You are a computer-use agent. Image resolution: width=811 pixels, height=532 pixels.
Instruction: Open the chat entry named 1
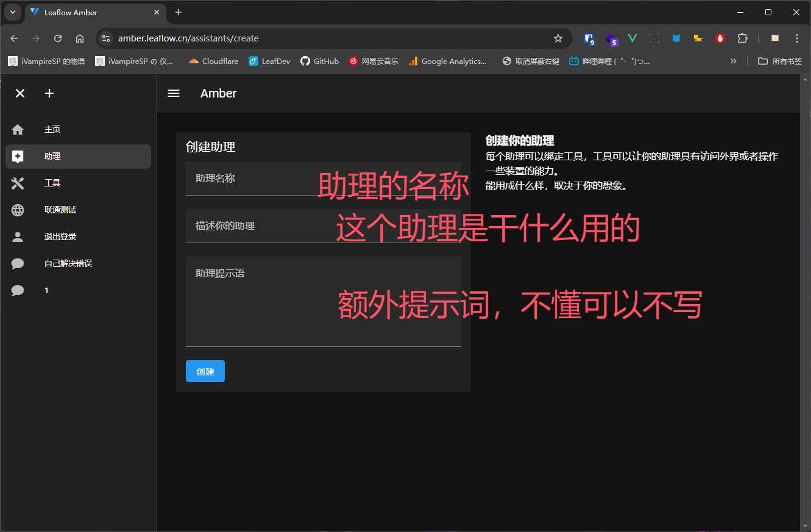(x=78, y=291)
